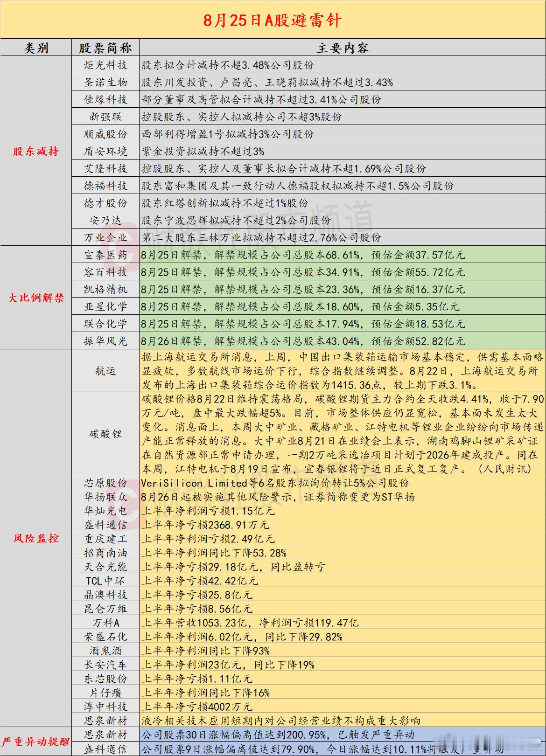The width and height of the screenshot is (546, 756).
Task: Select stock name '德福科技'
Action: click(x=105, y=186)
